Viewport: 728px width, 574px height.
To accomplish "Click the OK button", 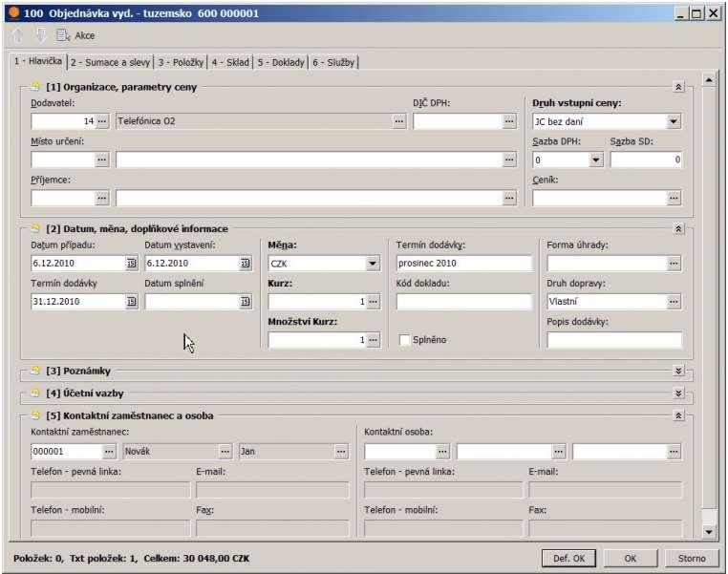I will pyautogui.click(x=630, y=558).
